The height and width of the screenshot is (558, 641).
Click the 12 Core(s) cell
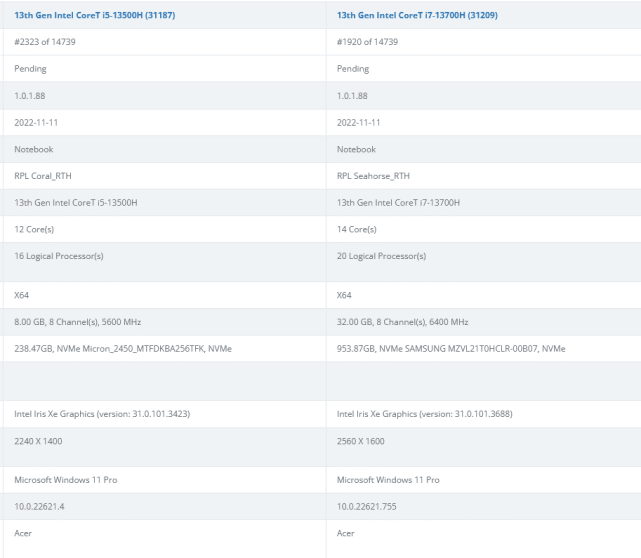pos(34,229)
